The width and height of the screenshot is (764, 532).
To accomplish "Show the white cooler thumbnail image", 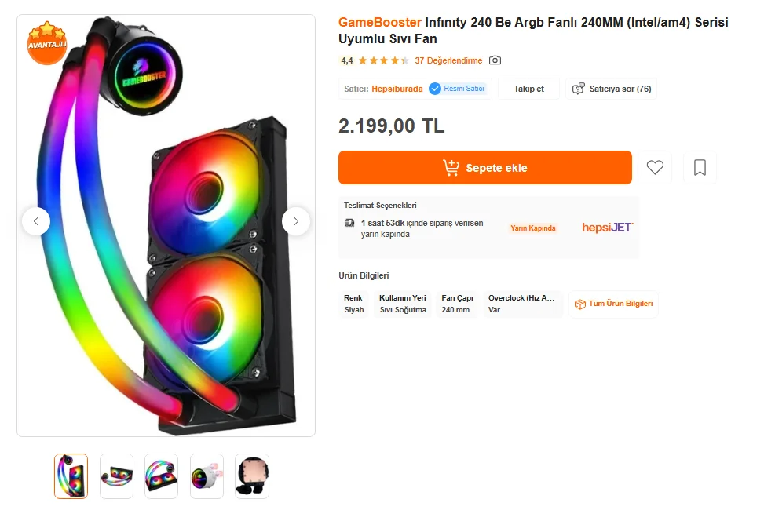I will click(x=207, y=476).
